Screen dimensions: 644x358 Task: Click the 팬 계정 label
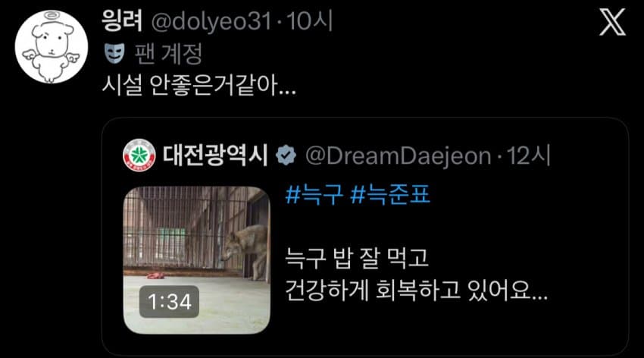tap(168, 54)
